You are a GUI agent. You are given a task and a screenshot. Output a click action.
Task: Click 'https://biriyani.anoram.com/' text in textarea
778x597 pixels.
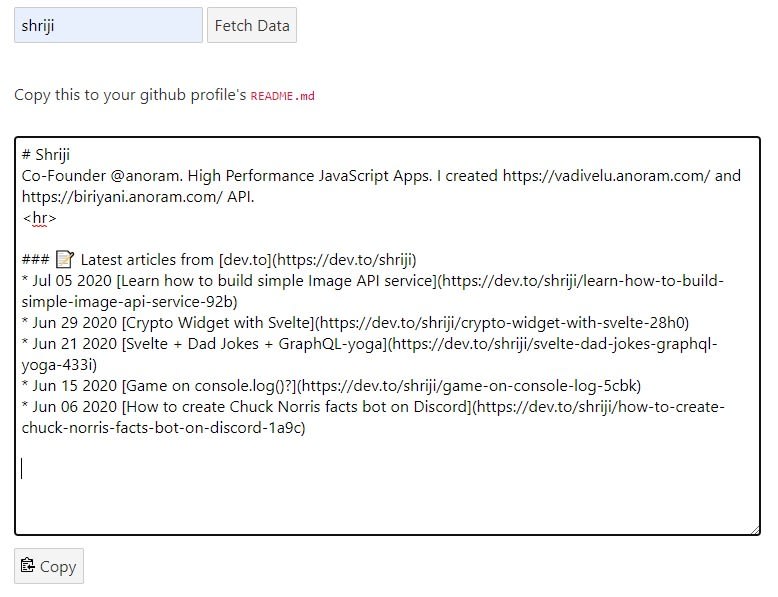tap(122, 197)
